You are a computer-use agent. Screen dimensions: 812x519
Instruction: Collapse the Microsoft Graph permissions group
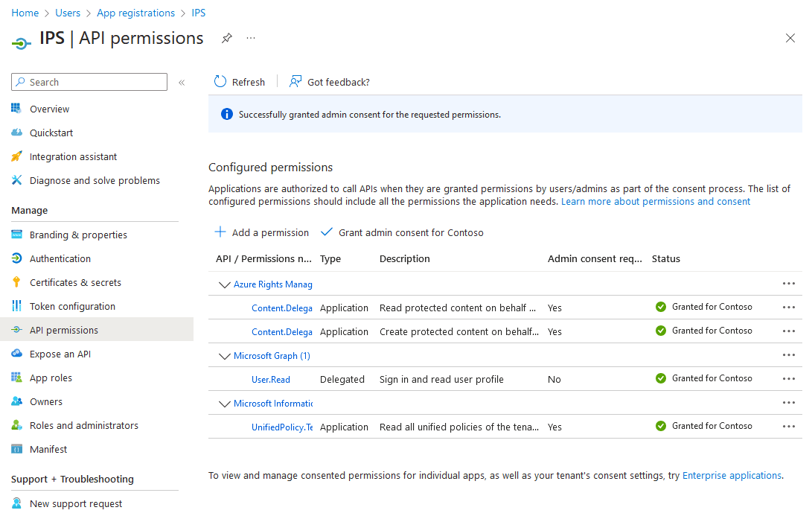(225, 356)
